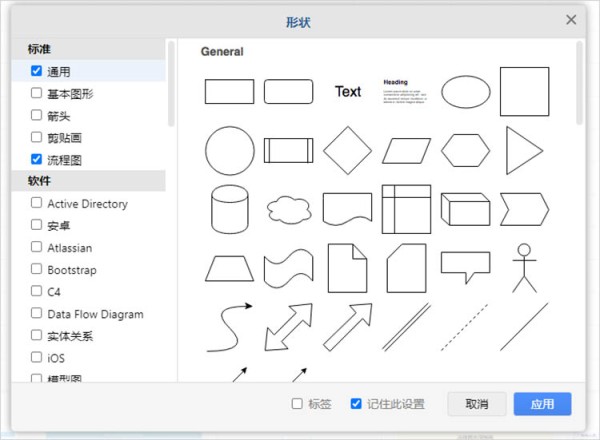Screen dimensions: 600x440
Task: Tick the iOS checkbox
Action: click(36, 357)
